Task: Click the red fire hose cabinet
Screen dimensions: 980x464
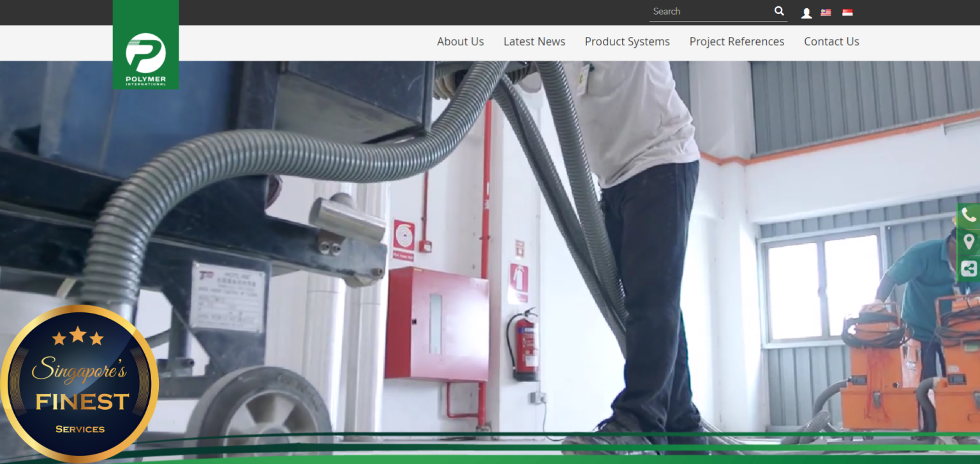Action: coord(436,324)
